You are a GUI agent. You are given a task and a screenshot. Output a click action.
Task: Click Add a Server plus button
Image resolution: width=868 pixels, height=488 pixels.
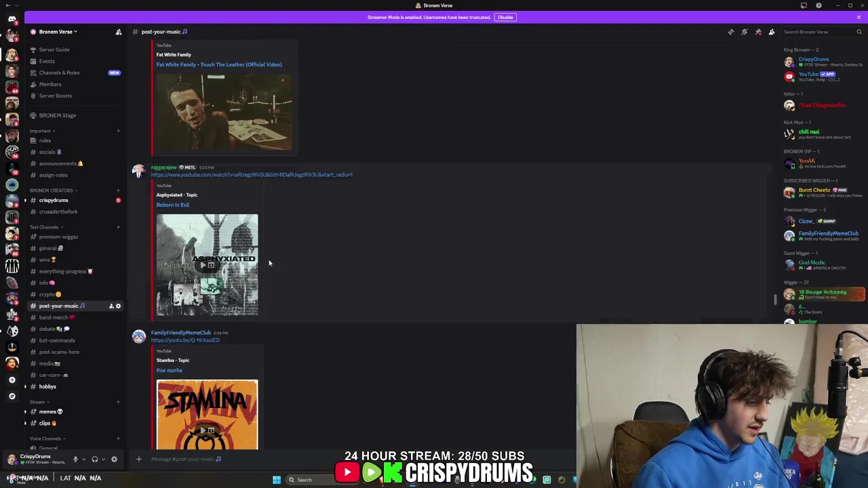(x=12, y=380)
